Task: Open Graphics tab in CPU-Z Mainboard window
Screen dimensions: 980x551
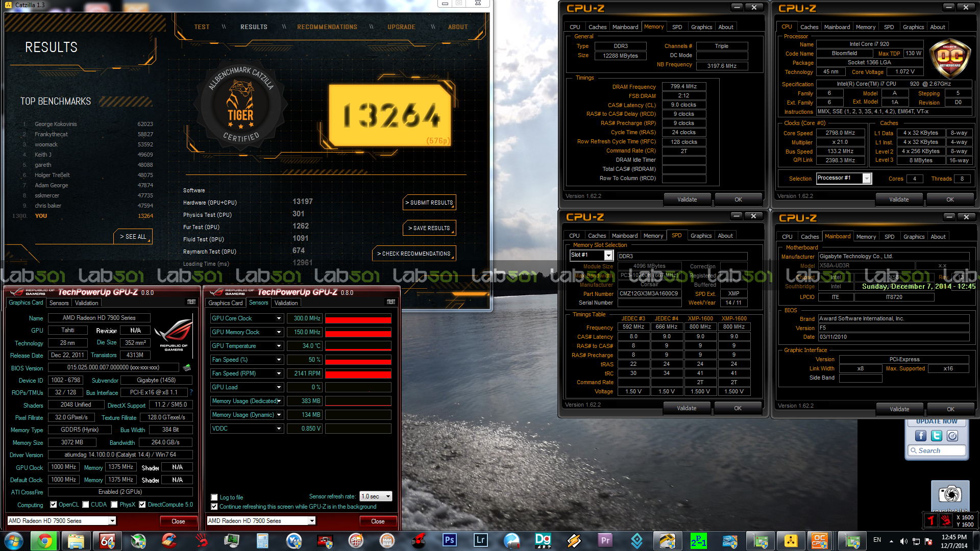Action: coord(914,237)
